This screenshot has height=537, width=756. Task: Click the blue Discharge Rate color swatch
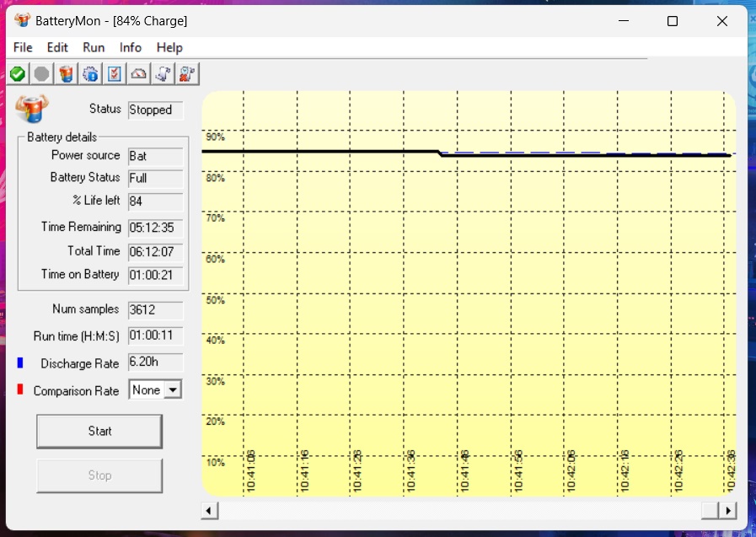pyautogui.click(x=20, y=362)
